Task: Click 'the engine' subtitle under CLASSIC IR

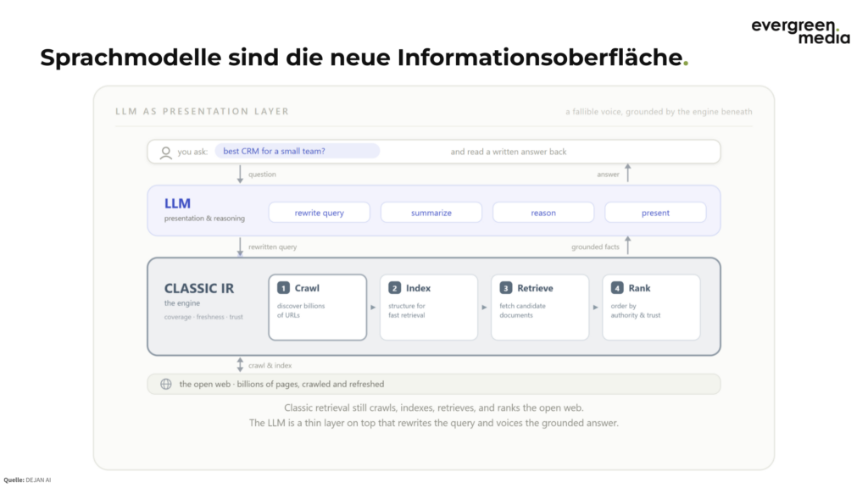Action: pos(181,303)
